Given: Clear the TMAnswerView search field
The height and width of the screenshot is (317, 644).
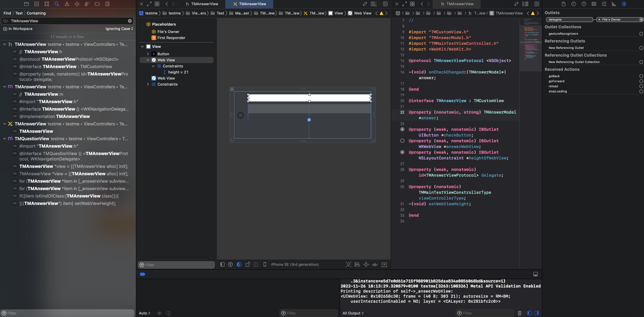Looking at the screenshot, I should 130,21.
